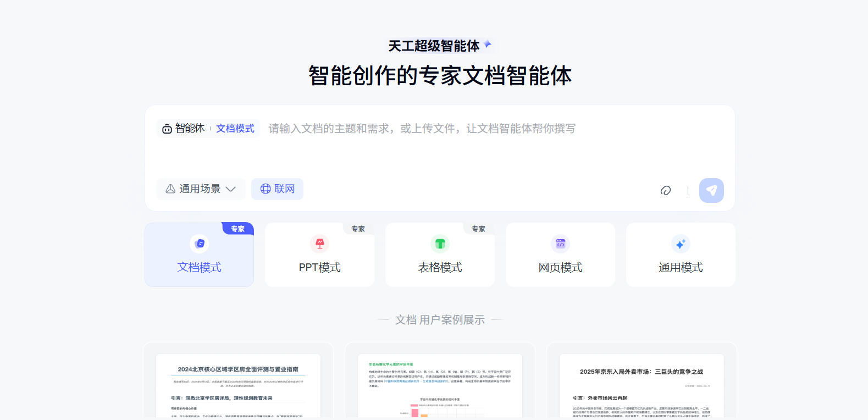Click the 文档 用户案例展示 section heading
This screenshot has width=868, height=420.
pyautogui.click(x=440, y=320)
